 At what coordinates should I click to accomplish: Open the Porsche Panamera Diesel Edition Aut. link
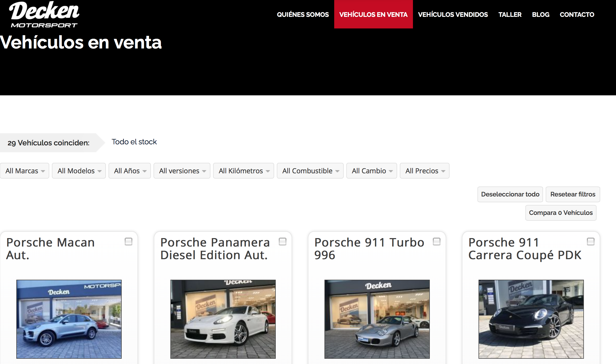[215, 249]
